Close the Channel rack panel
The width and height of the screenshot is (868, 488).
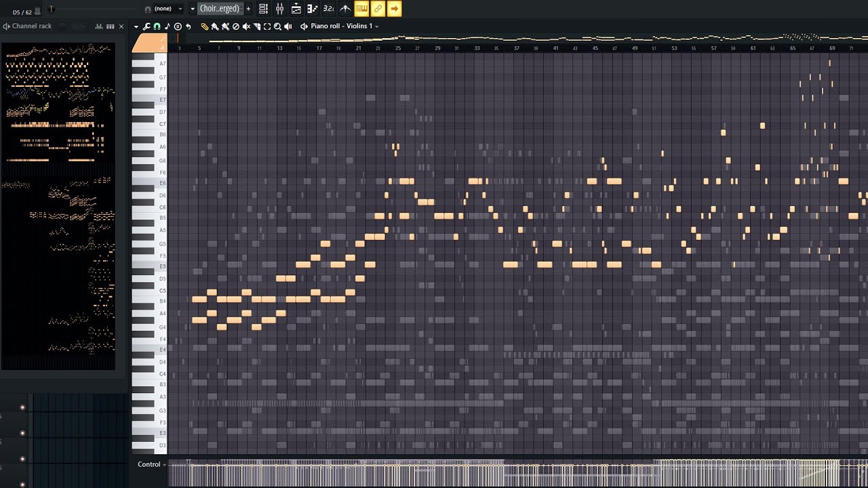[x=121, y=26]
